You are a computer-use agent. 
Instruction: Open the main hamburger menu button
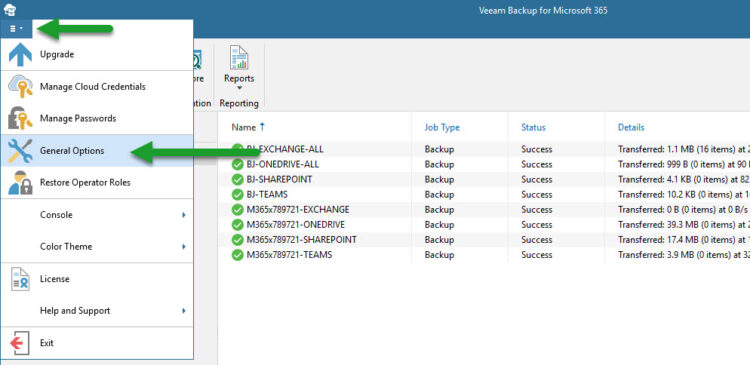coord(16,29)
